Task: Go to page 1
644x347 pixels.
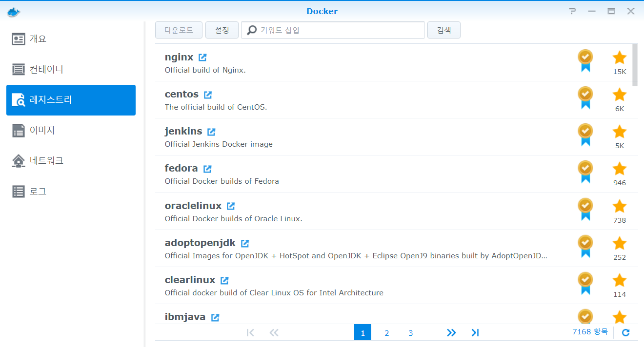Action: click(362, 332)
